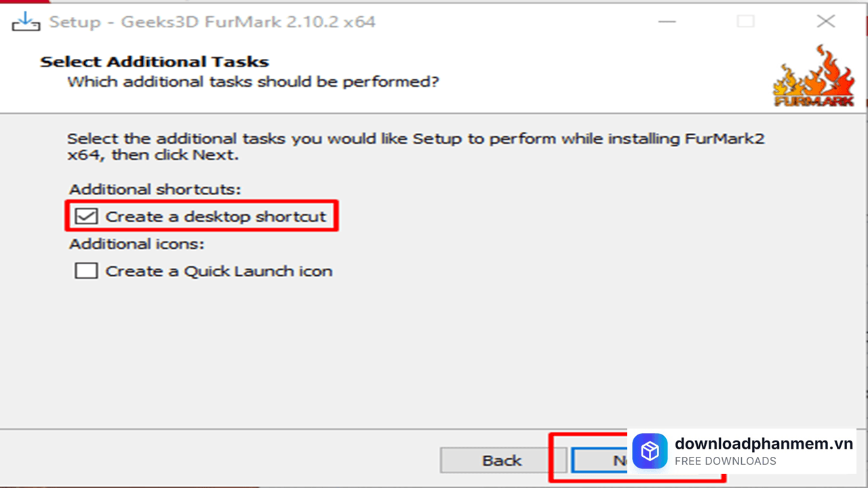Image resolution: width=868 pixels, height=488 pixels.
Task: Click the FurMark flame logo
Action: [813, 76]
